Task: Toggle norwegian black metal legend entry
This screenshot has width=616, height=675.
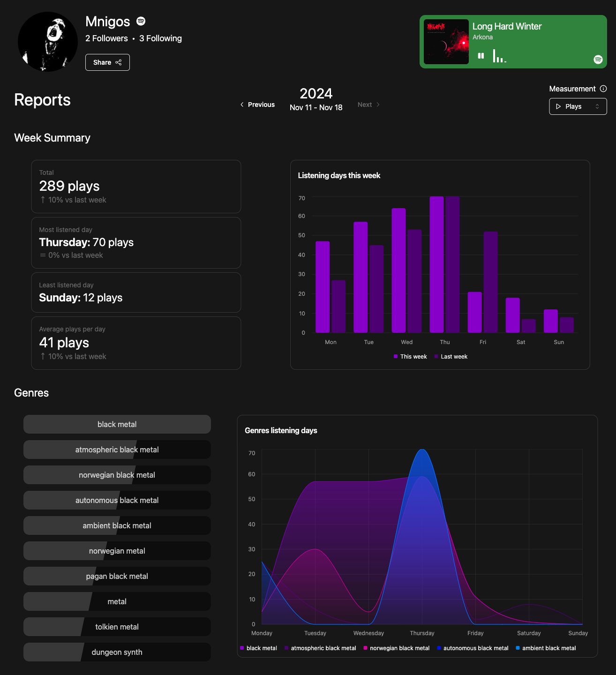Action: tap(396, 648)
